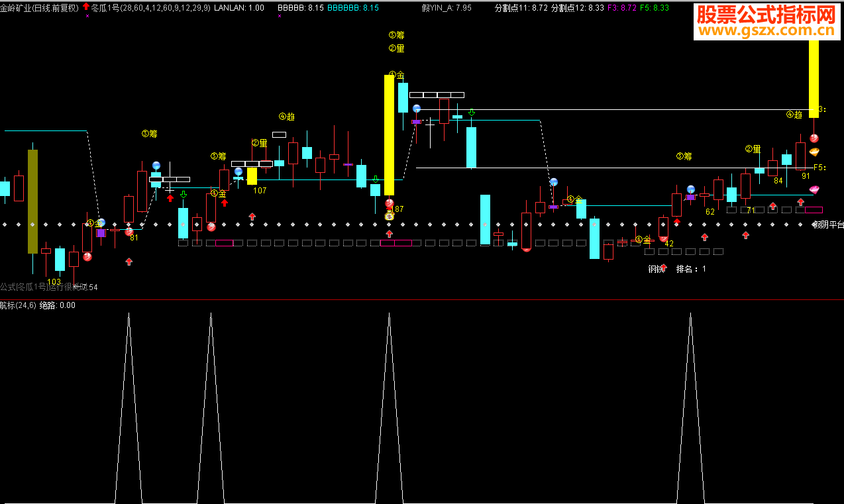Click the 84 number beneath the red candle
This screenshot has width=844, height=504.
778,181
